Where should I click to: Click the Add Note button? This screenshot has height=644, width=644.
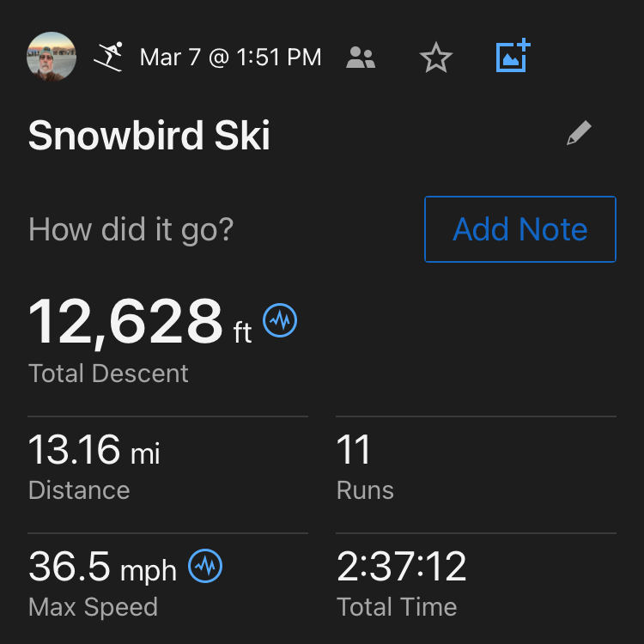[520, 229]
